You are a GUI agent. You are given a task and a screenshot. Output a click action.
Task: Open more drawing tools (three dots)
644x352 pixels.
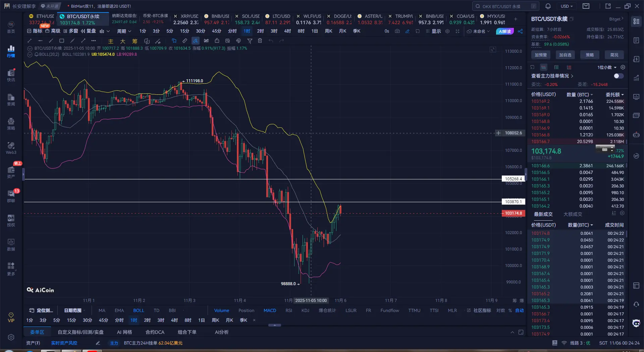pyautogui.click(x=94, y=41)
